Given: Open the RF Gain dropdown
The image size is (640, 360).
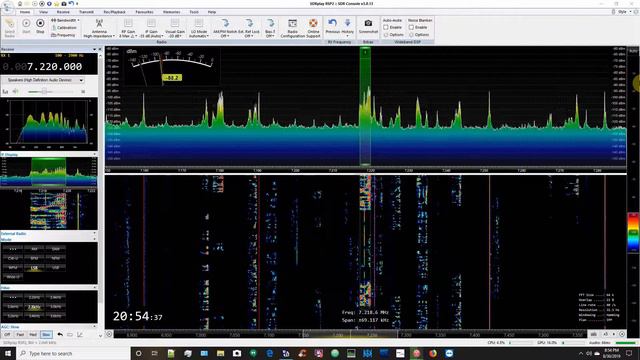Looking at the screenshot, I should click(128, 28).
